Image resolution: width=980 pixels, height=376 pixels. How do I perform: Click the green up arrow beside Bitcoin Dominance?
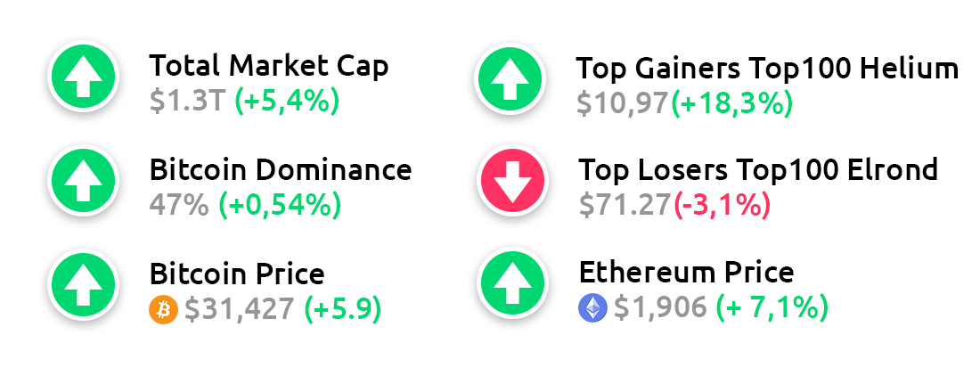83,180
